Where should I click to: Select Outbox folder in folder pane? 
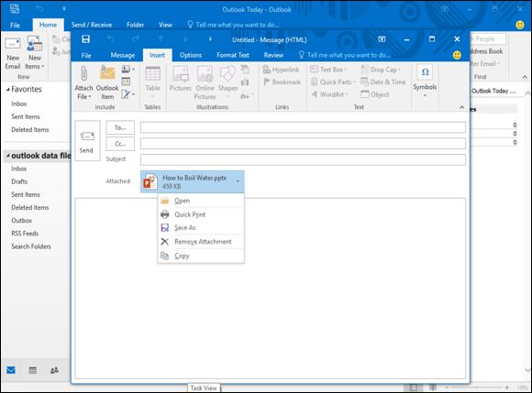(x=21, y=221)
